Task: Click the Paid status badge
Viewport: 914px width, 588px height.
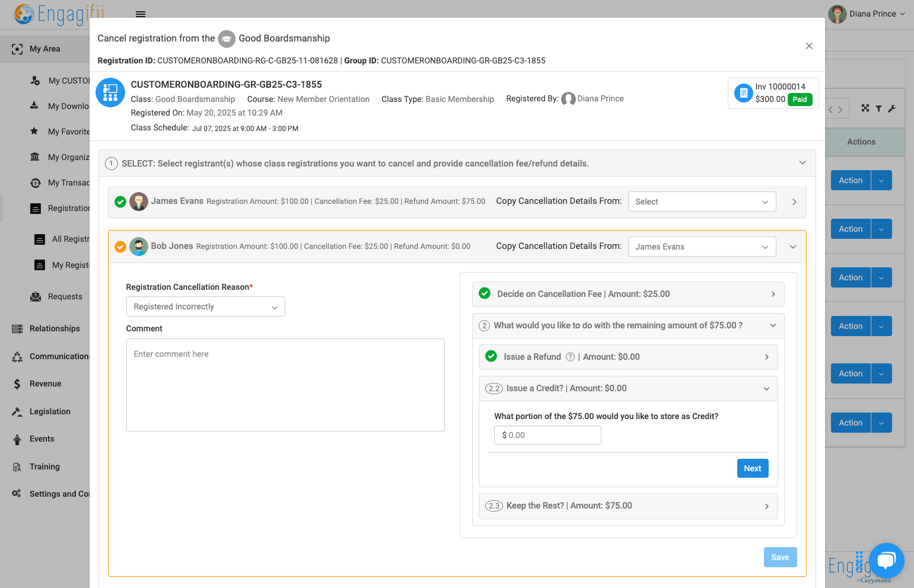Action: click(800, 100)
